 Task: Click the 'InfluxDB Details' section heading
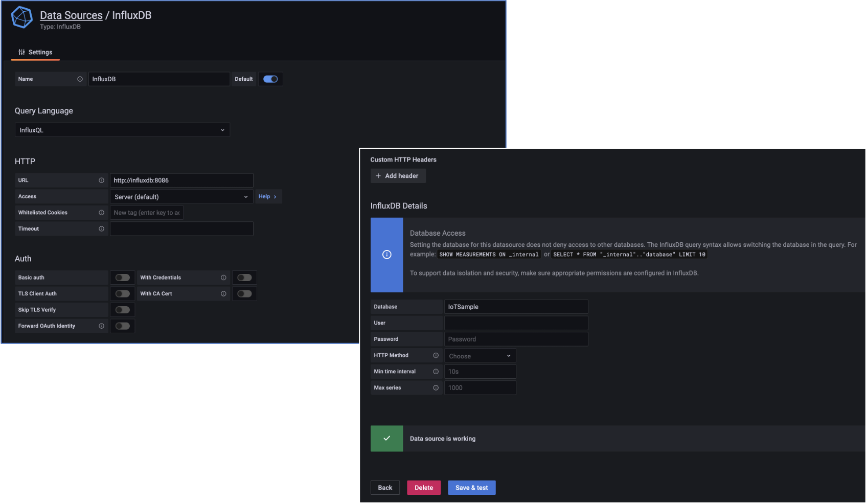pos(399,206)
